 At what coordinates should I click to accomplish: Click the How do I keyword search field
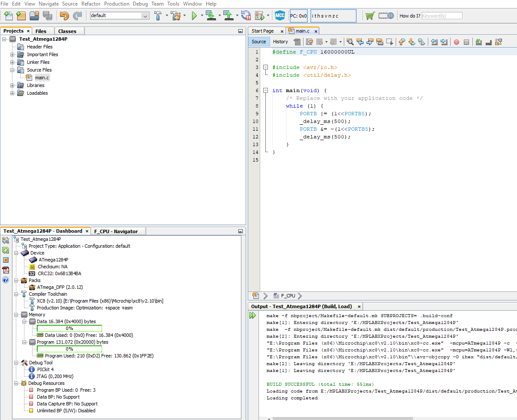(442, 16)
